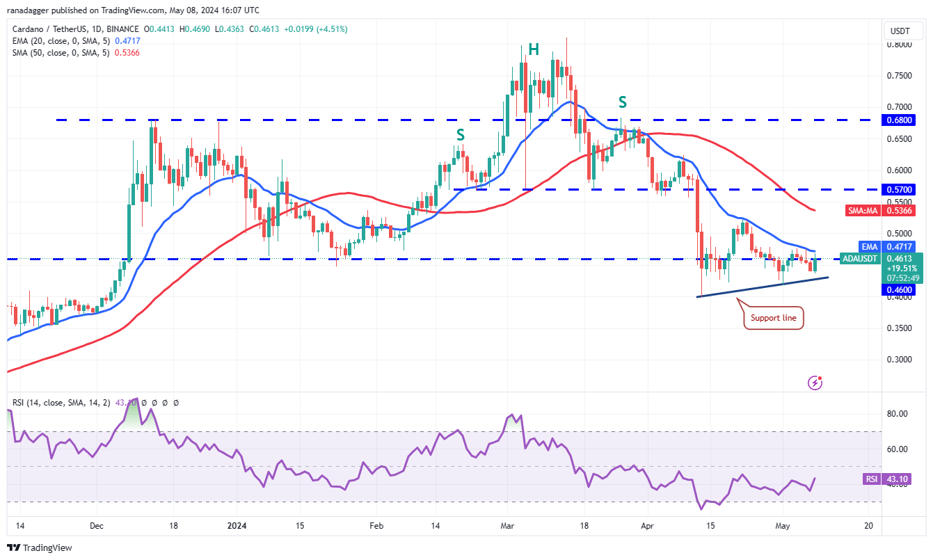Open the USDT currency selector
Image resolution: width=933 pixels, height=560 pixels.
pyautogui.click(x=903, y=31)
